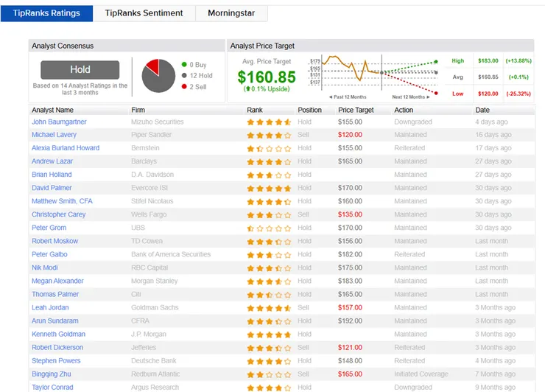Click the Initiated Coverage action cell
Screen dimensions: 545x392
coord(421,374)
